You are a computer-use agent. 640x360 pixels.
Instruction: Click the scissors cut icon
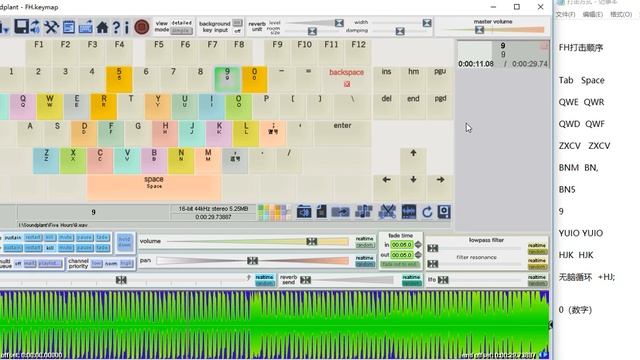coord(387,212)
